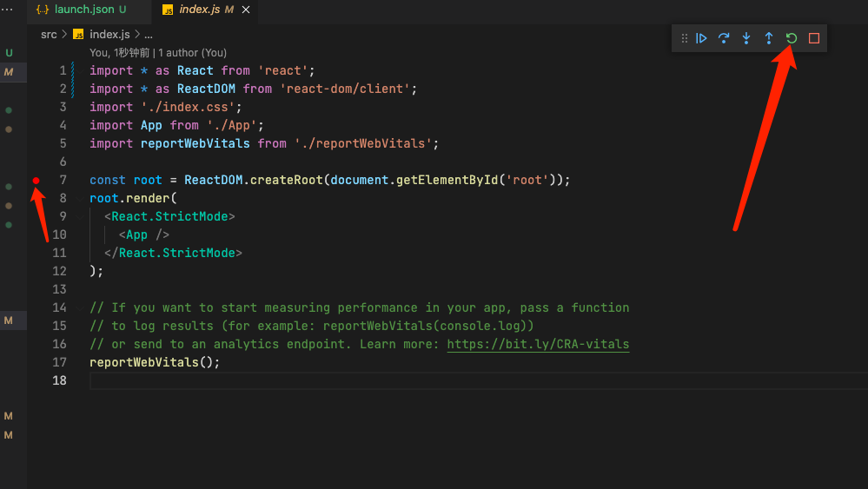Click the Step Out debug icon
The width and height of the screenshot is (868, 489).
[x=769, y=38]
